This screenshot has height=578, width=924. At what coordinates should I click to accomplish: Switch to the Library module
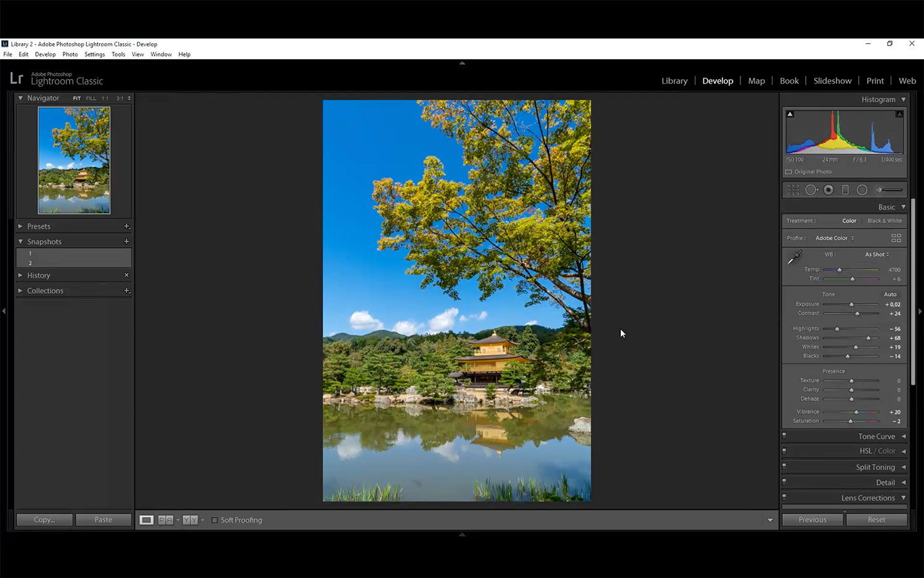(x=674, y=81)
